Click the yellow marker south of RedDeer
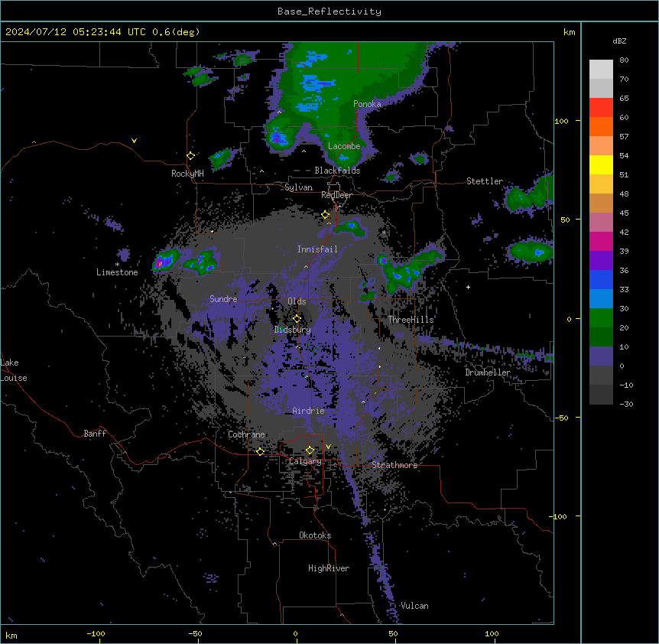Screen dimensions: 659x644 click(326, 215)
